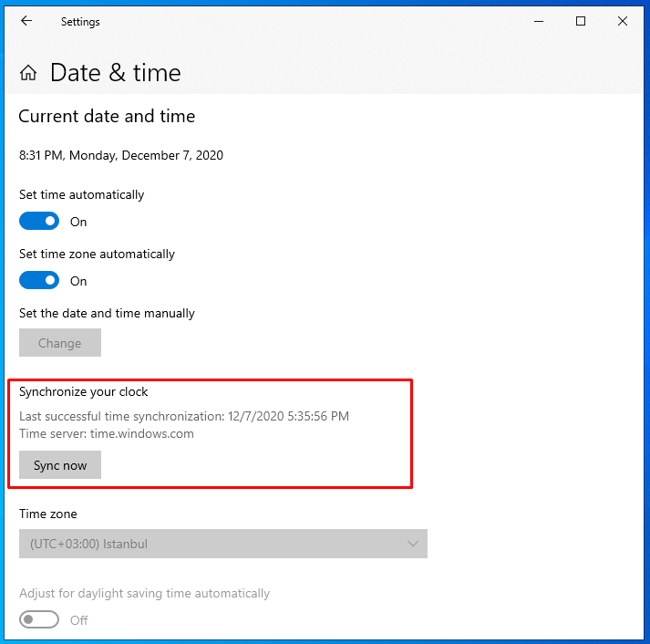The image size is (650, 644).
Task: Click the Date & time page title
Action: [x=115, y=73]
